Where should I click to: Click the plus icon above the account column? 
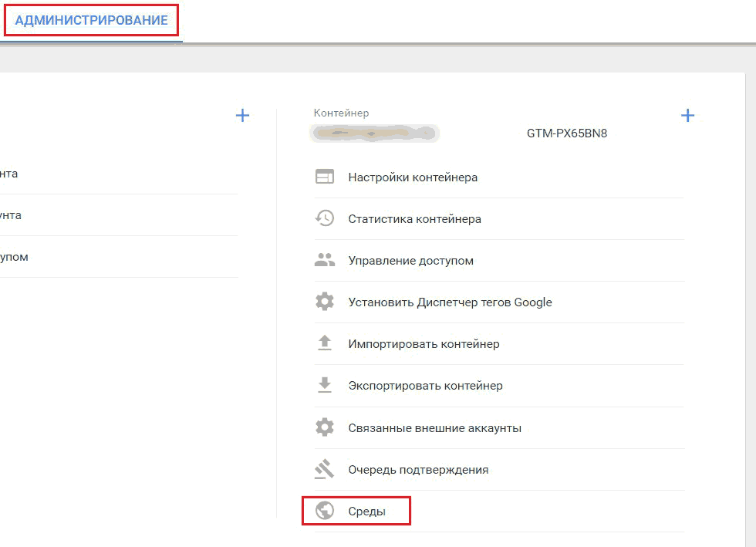tap(242, 115)
